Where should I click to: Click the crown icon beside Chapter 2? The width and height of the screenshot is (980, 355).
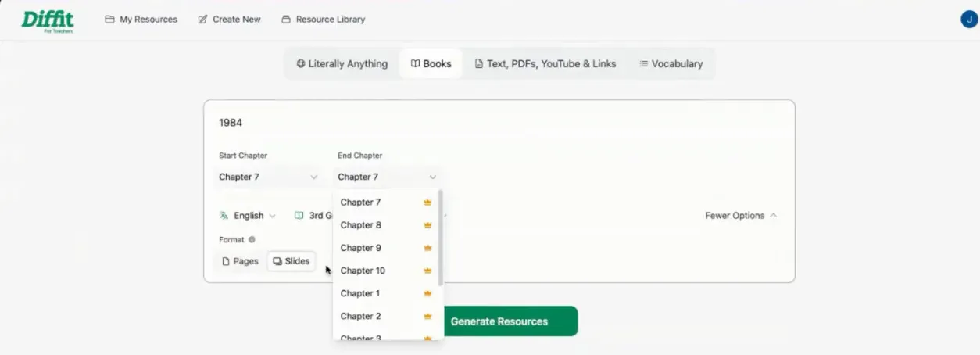click(x=427, y=316)
